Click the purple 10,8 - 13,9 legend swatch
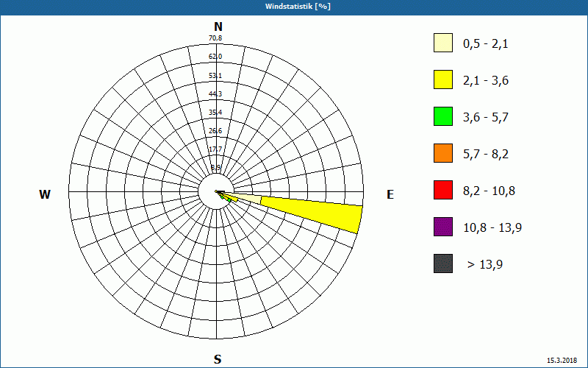Image resolution: width=588 pixels, height=368 pixels. click(x=443, y=227)
